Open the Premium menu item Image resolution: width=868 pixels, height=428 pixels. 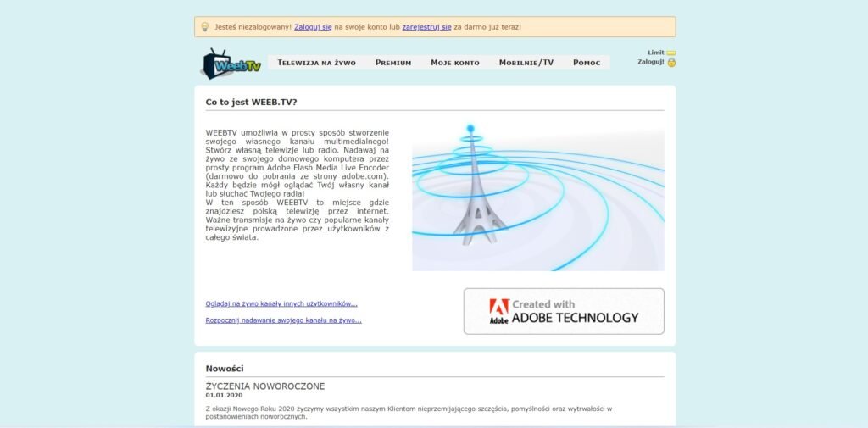pos(393,63)
